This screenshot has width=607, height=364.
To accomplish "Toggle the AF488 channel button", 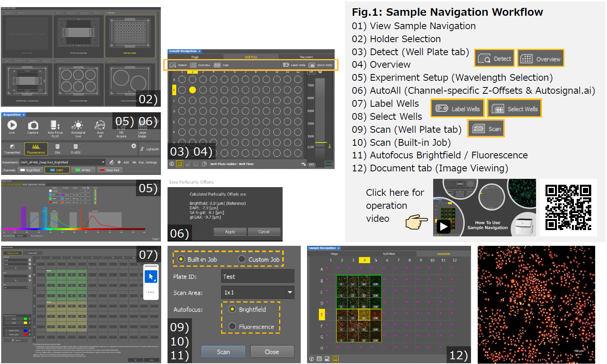I will click(x=83, y=170).
